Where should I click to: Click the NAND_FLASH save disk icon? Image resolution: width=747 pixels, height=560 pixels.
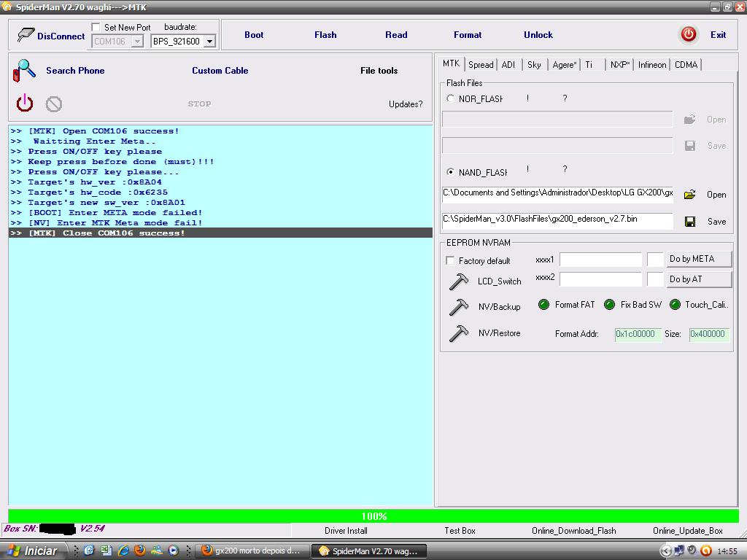tap(690, 222)
